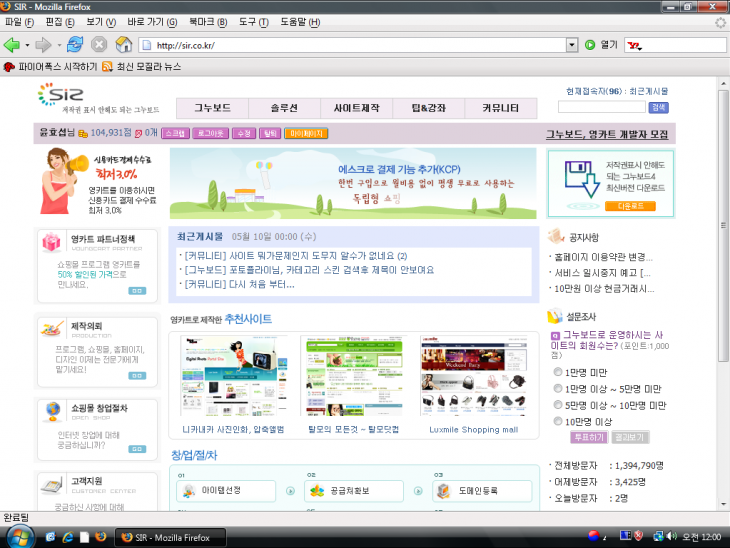
Task: Click the 에스크로 결제 기능 추가 banner
Action: [353, 183]
